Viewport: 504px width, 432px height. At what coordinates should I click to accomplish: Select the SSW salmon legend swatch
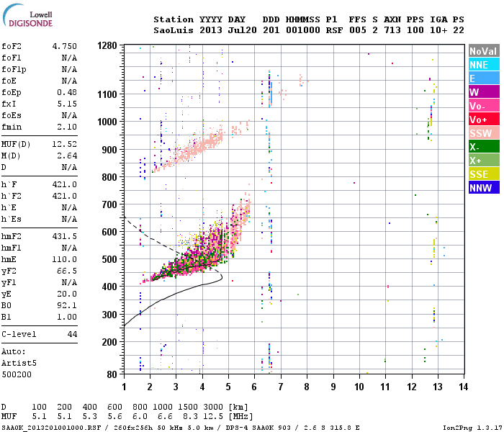[x=484, y=132]
